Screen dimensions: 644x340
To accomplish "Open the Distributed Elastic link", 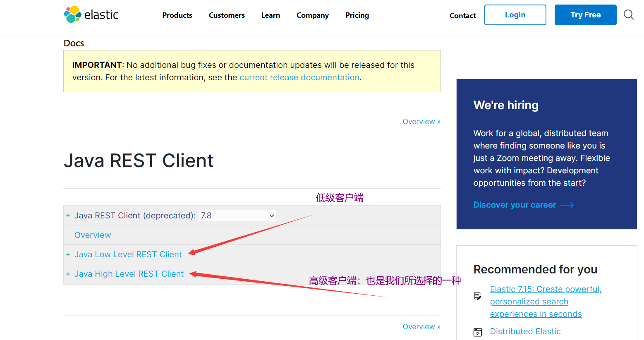I will click(x=525, y=331).
